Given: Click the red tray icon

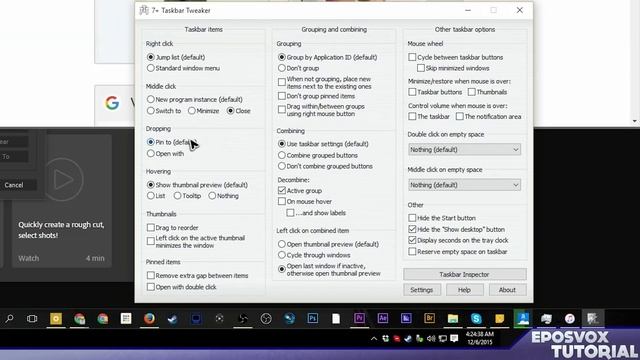Looking at the screenshot, I should point(397,338).
